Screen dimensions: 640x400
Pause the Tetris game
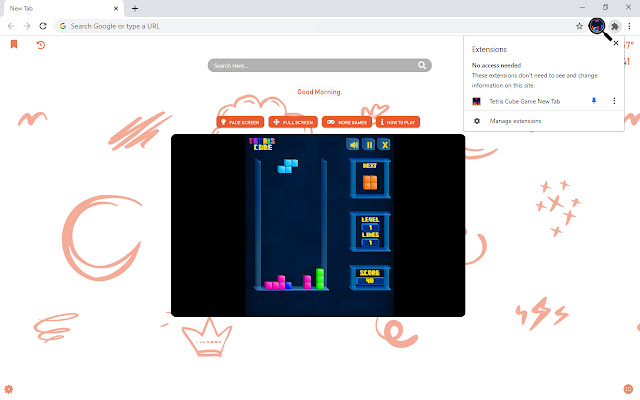[x=369, y=144]
